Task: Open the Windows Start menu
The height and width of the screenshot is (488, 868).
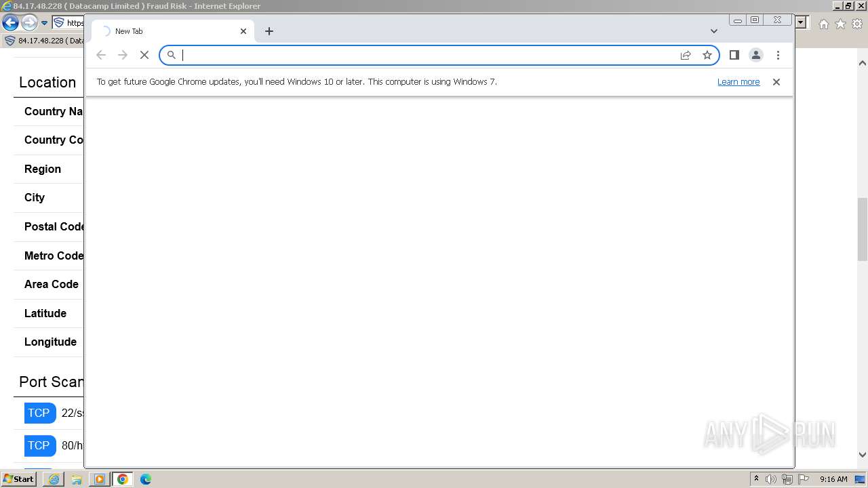Action: pos(19,479)
